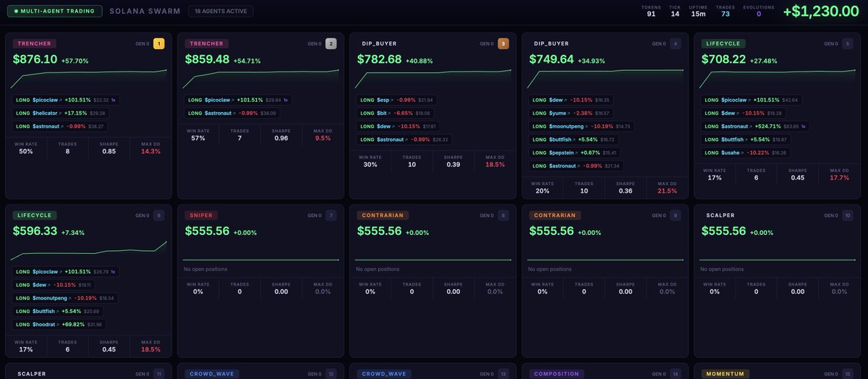Click the Max DD value 21.5%
Viewport: 868px width, 379px height.
(x=668, y=191)
